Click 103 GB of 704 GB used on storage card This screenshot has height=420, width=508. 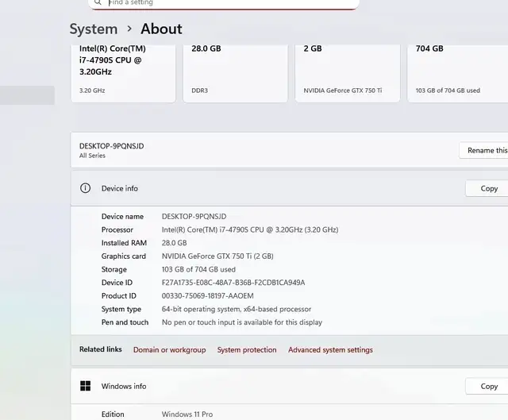point(448,91)
